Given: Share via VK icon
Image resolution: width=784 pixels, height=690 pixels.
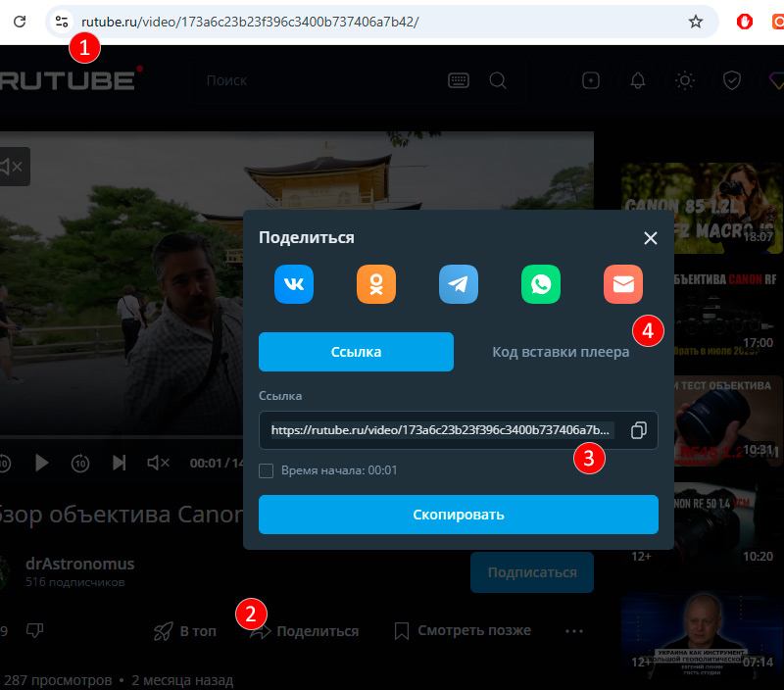Looking at the screenshot, I should (x=294, y=284).
